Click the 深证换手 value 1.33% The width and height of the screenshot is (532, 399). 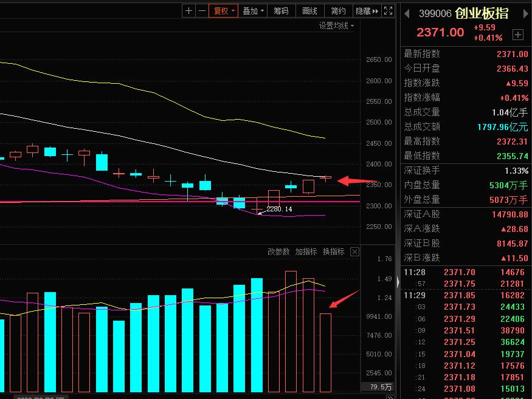516,171
